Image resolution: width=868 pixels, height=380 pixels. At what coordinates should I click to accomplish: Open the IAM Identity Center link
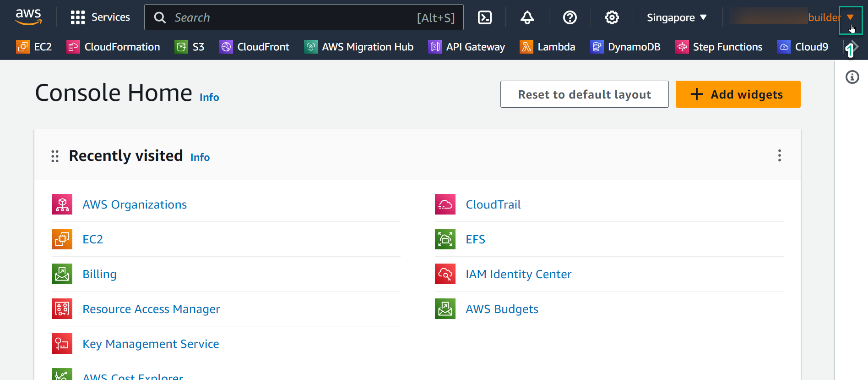coord(518,274)
